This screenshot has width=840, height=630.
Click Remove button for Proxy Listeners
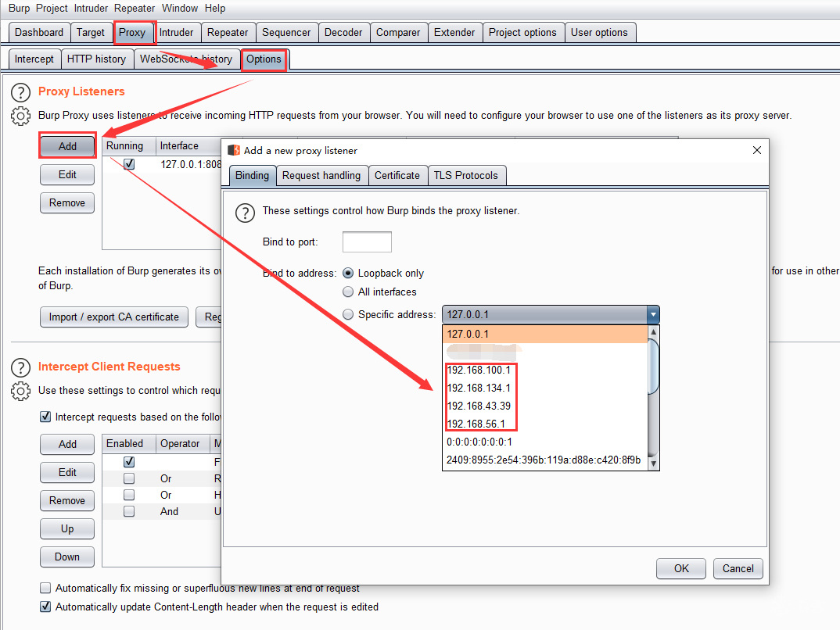pos(67,203)
